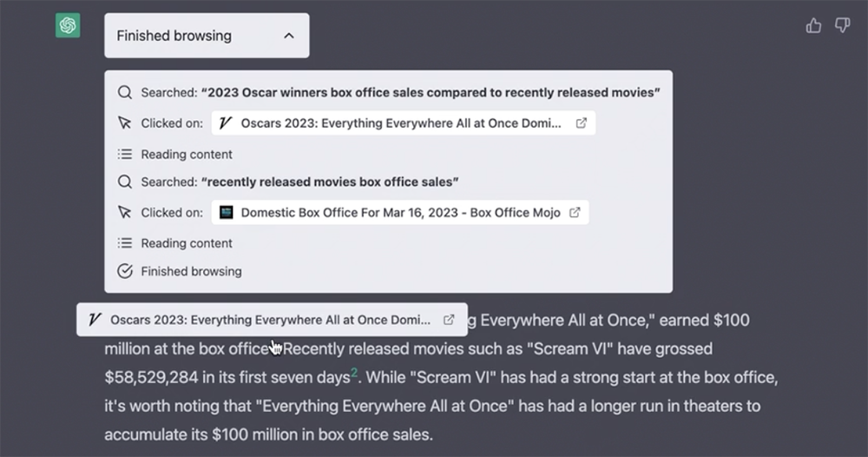Collapse the Finished browsing dropdown box
The image size is (868, 457).
207,36
